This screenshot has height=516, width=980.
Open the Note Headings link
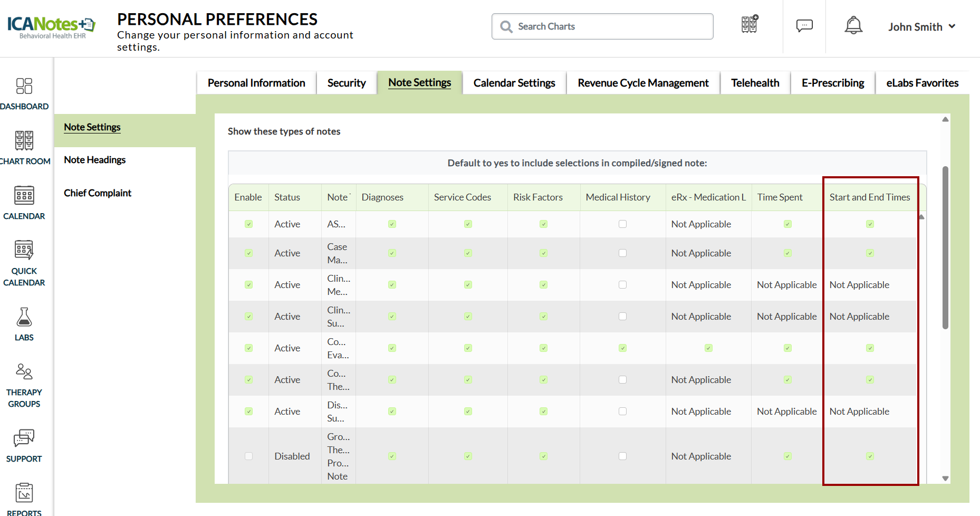click(x=95, y=160)
